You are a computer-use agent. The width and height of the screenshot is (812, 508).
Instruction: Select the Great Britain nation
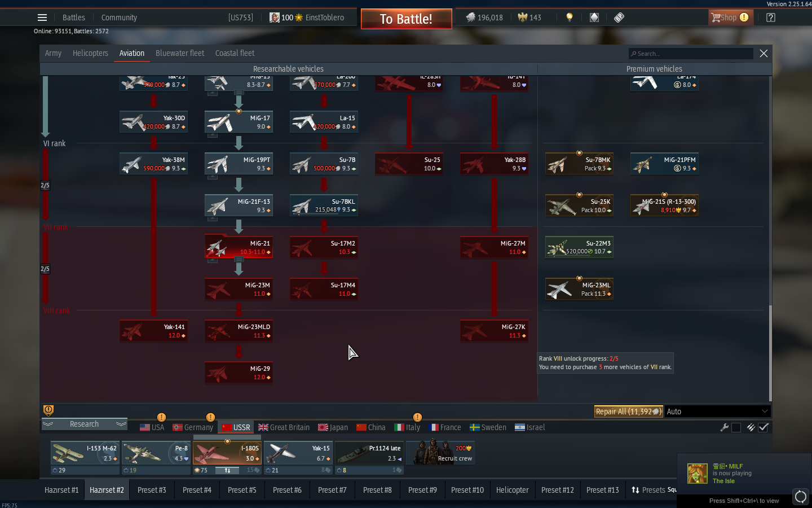point(284,427)
